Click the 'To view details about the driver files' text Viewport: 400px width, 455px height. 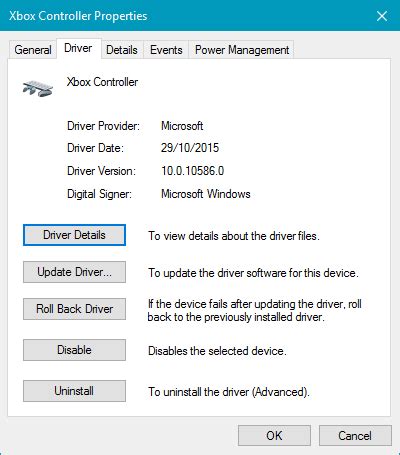pos(234,236)
